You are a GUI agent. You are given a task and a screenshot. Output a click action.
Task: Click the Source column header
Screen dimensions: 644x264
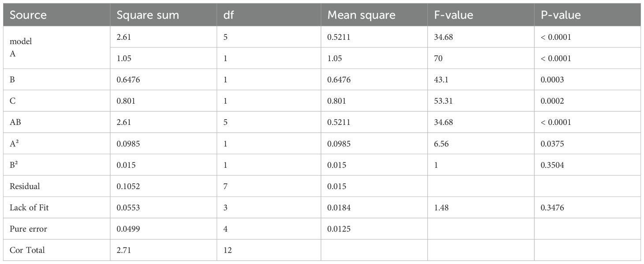(28, 15)
